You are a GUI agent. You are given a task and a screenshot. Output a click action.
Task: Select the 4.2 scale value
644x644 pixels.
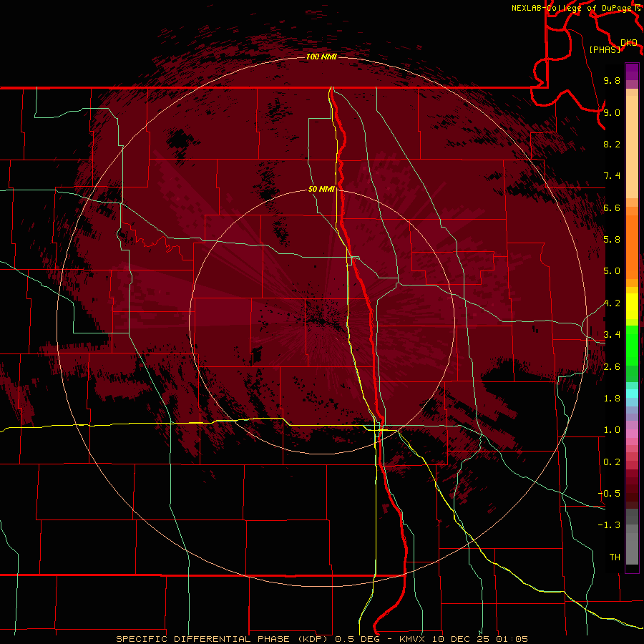[612, 303]
